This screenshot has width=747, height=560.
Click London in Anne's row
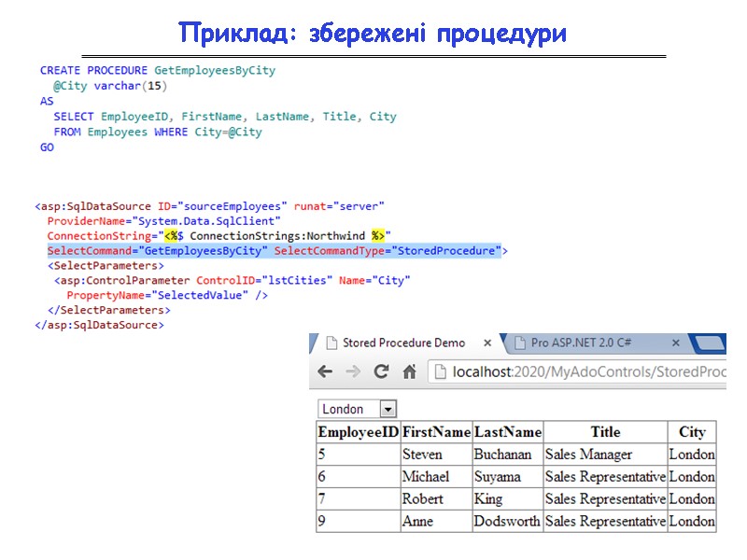[692, 521]
